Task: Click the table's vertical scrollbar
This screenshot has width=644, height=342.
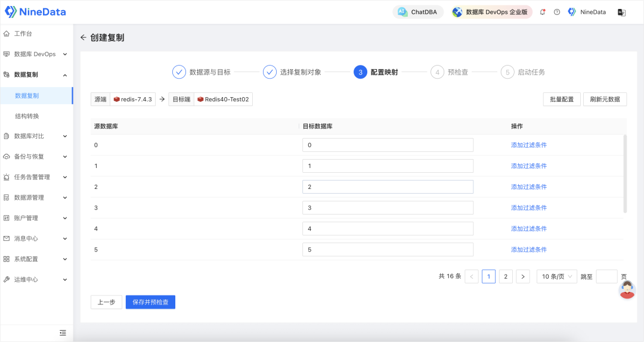Action: coord(625,173)
